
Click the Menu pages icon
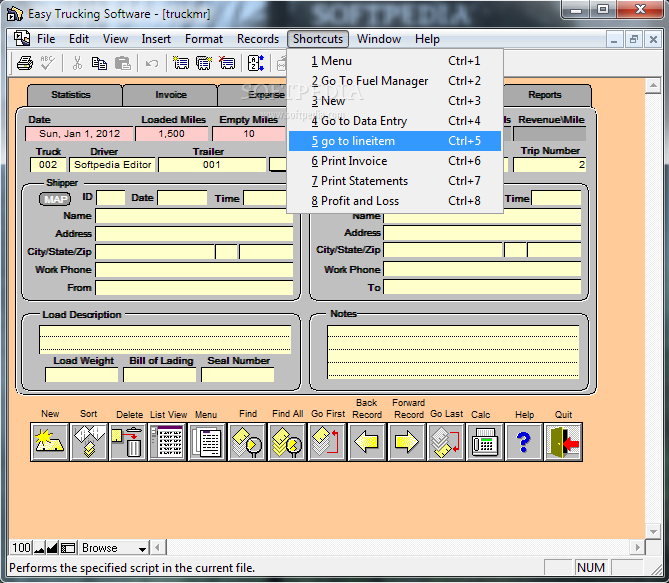coord(207,442)
